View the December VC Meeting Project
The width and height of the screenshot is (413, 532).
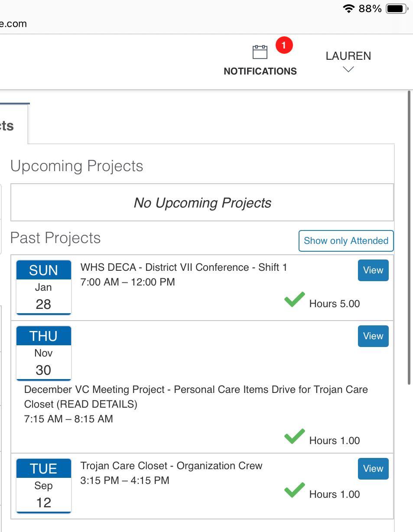pyautogui.click(x=373, y=336)
